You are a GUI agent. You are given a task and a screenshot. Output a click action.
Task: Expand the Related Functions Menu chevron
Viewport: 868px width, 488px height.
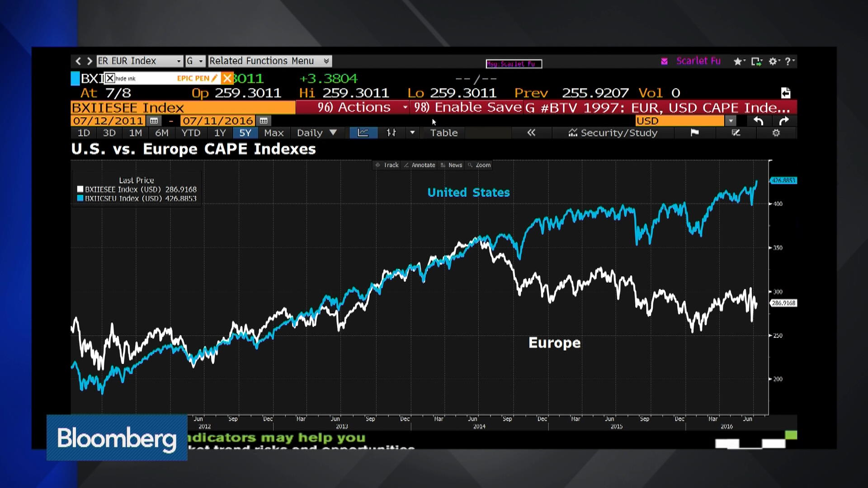[326, 61]
